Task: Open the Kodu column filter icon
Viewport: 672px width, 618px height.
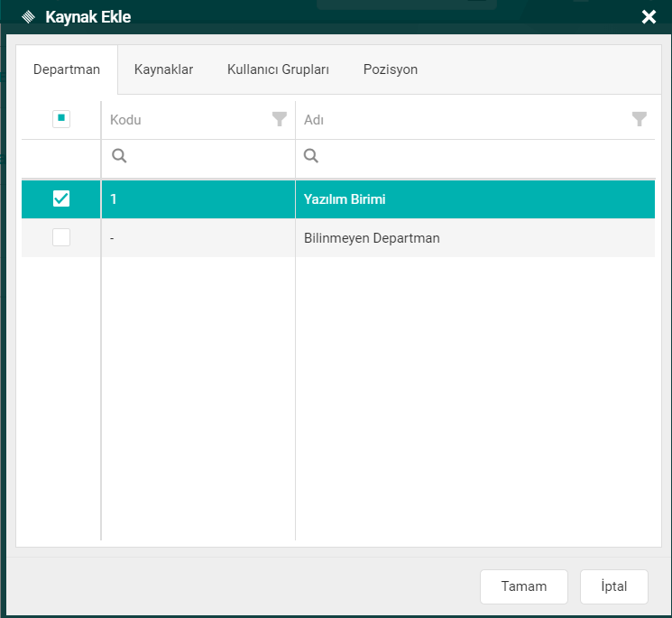Action: [280, 119]
